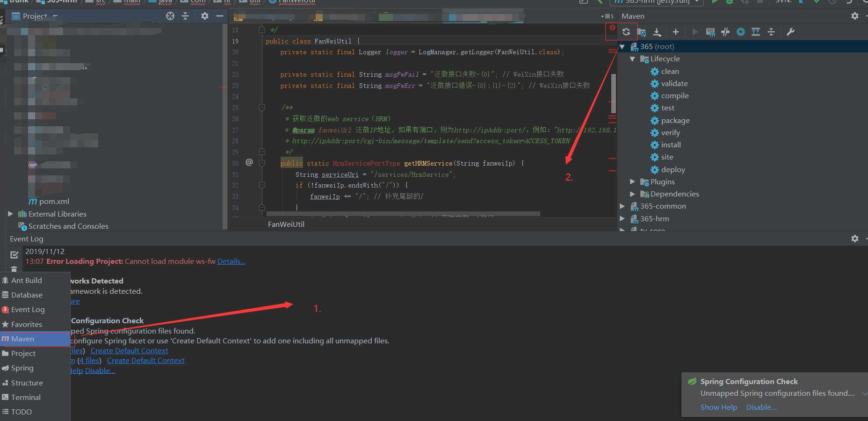Open Database tool window from menu

[x=35, y=295]
